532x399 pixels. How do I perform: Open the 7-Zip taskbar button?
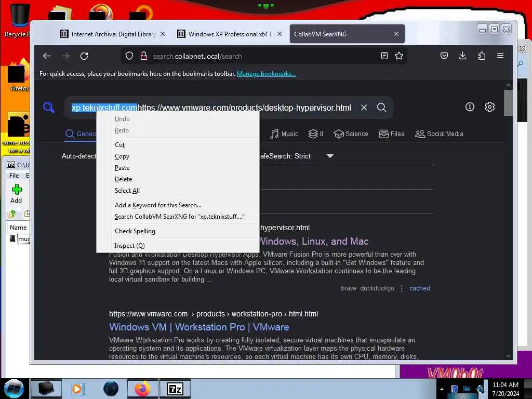(175, 389)
